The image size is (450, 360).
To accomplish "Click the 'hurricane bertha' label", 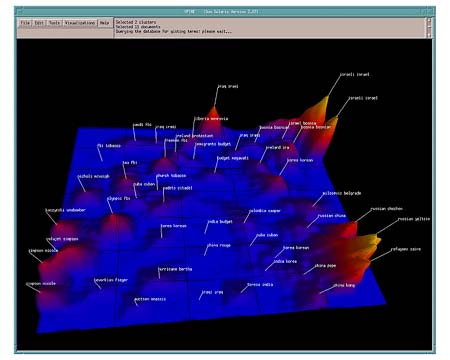I will 175,269.
